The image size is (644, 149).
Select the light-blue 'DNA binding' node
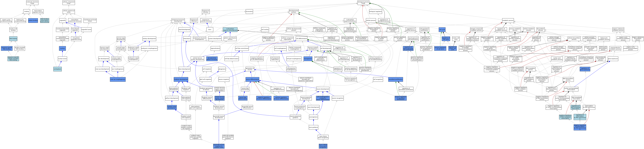click(x=13, y=39)
